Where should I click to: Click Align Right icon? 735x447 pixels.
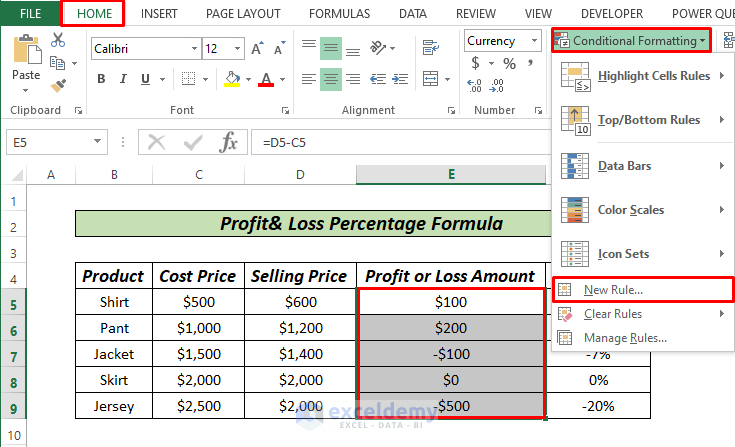click(352, 79)
